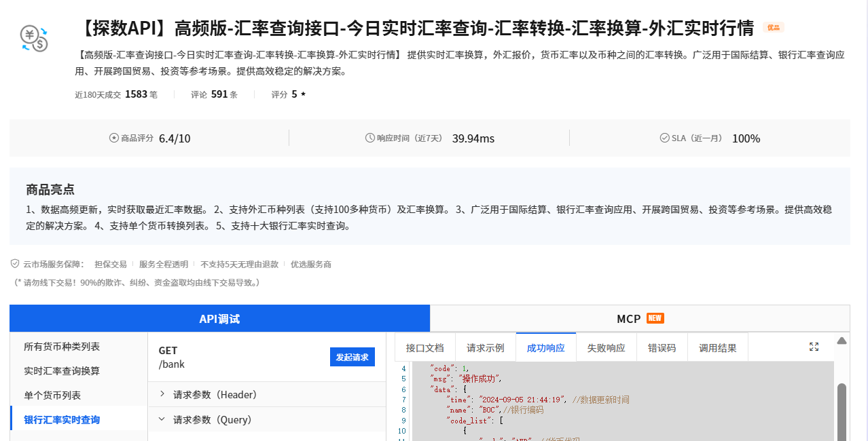Collapse 请求参数（Query） section
868x441 pixels.
point(267,419)
